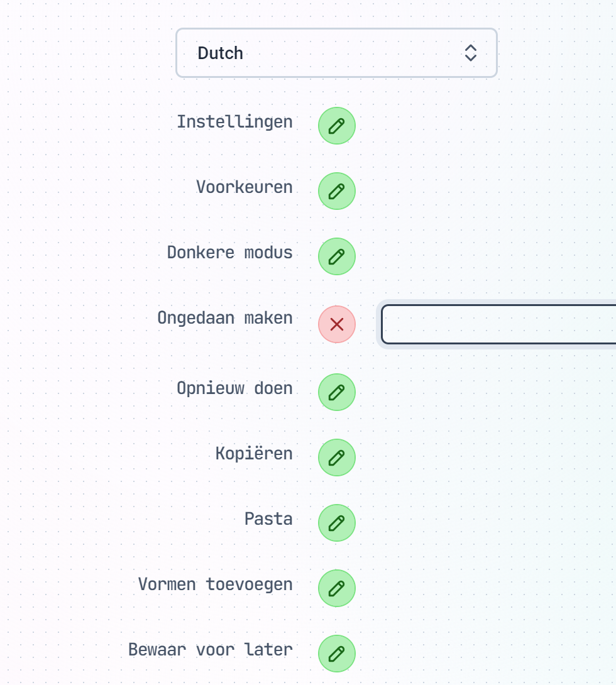The image size is (616, 685).
Task: Click pencil icon for Bewaar voor later
Action: pos(336,654)
